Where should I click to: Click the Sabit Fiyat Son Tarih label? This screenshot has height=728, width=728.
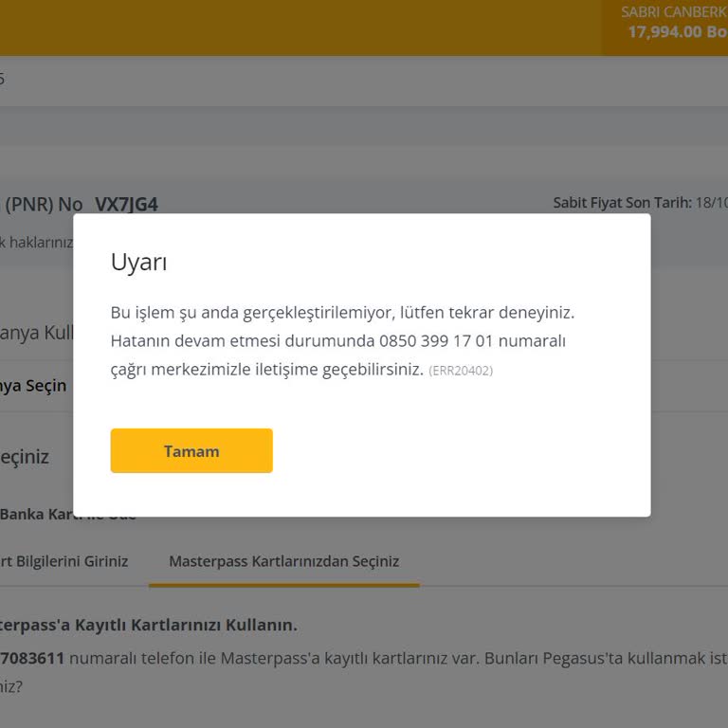point(622,203)
